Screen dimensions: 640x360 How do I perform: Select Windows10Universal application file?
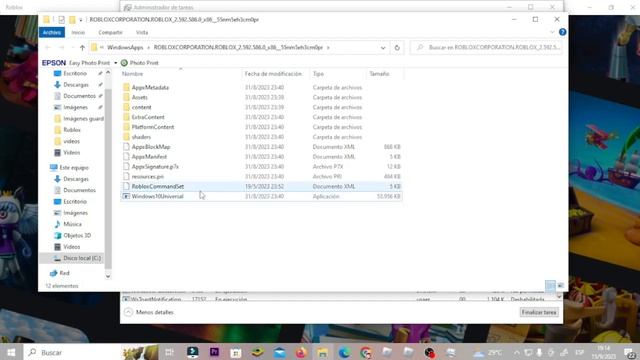(261, 196)
